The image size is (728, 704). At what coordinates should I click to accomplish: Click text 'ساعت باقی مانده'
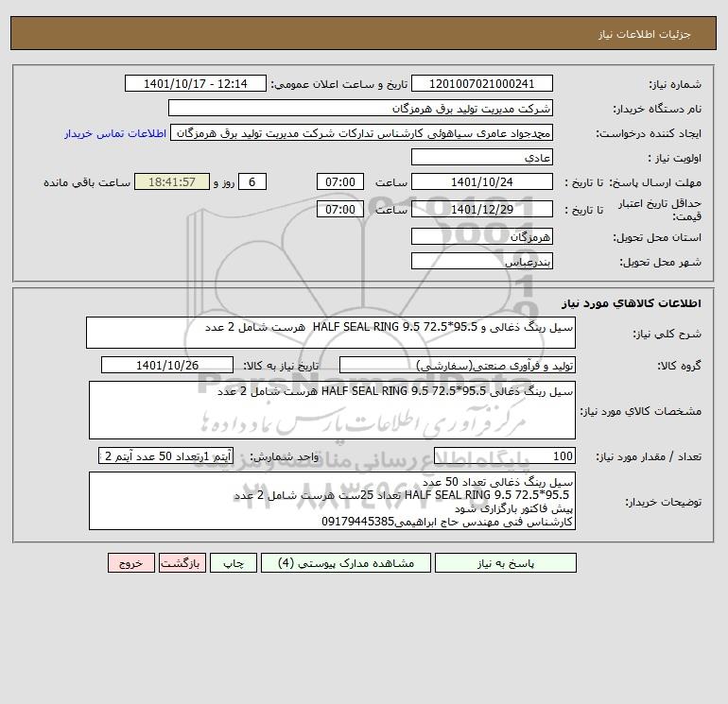pyautogui.click(x=87, y=182)
